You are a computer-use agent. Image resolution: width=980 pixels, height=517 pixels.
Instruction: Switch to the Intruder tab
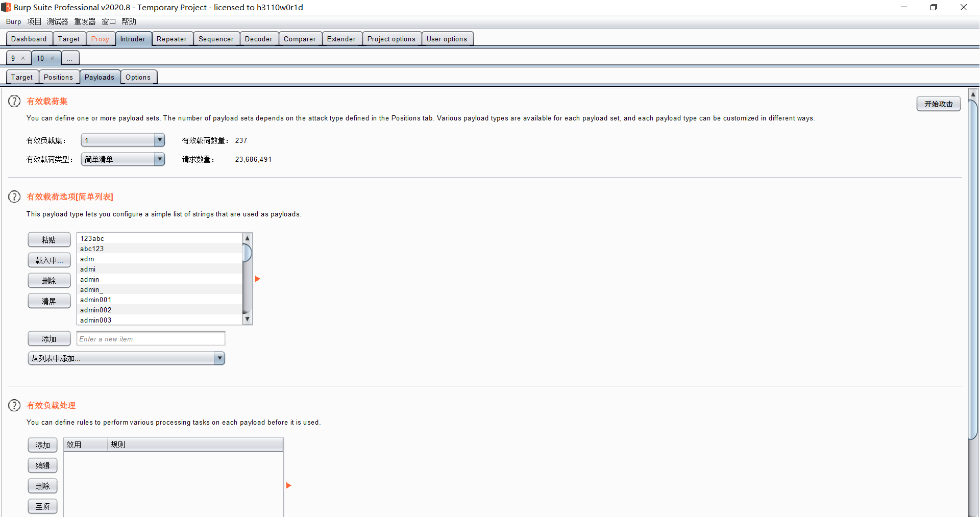[x=133, y=39]
